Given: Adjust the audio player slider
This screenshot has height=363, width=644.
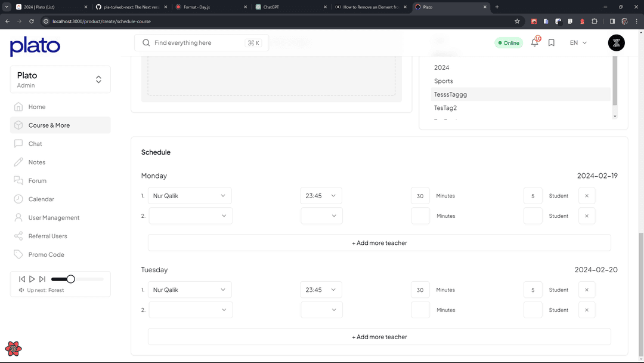Looking at the screenshot, I should [x=70, y=279].
